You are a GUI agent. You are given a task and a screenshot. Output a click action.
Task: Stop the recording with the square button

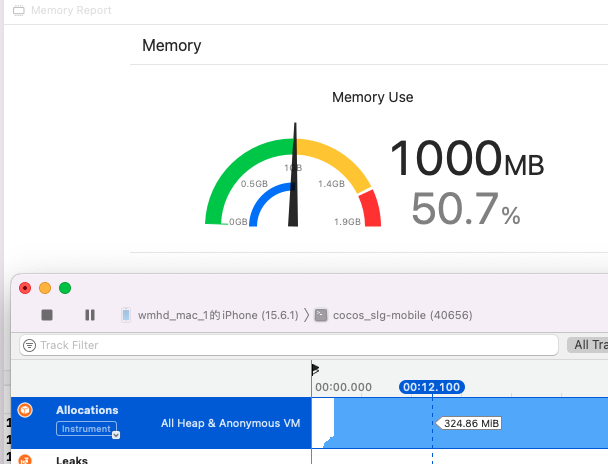[x=47, y=315]
